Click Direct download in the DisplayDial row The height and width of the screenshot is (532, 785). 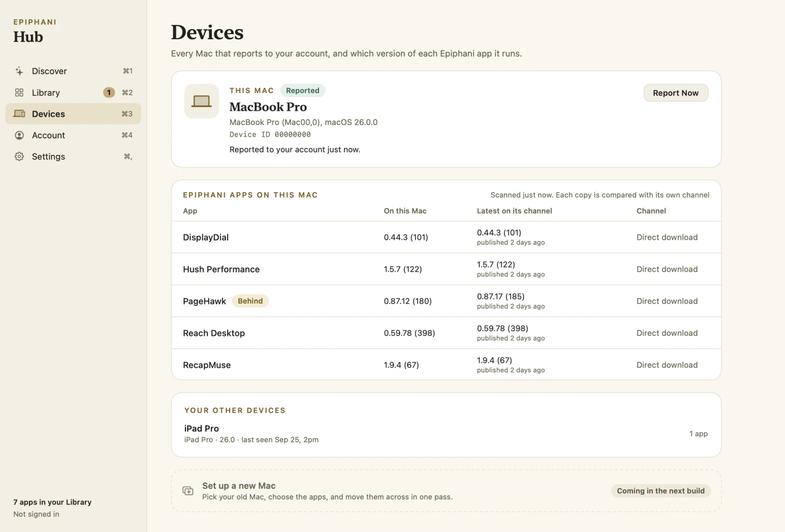click(667, 237)
